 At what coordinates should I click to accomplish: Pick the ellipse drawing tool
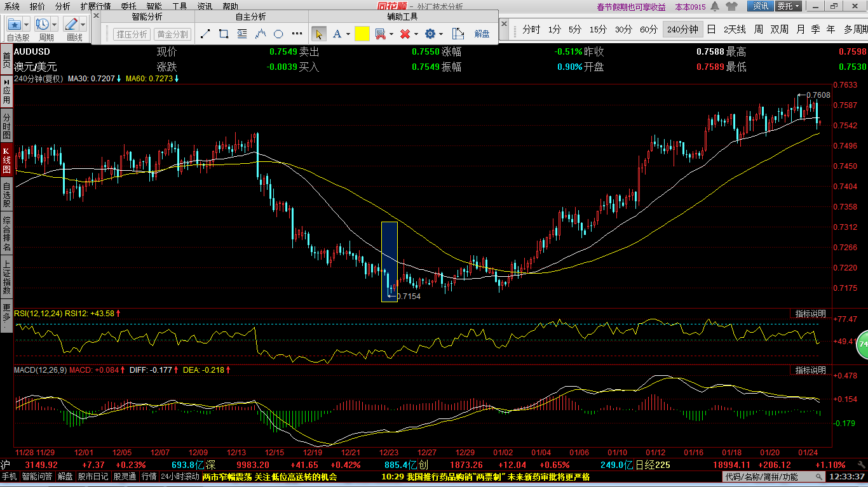[278, 34]
